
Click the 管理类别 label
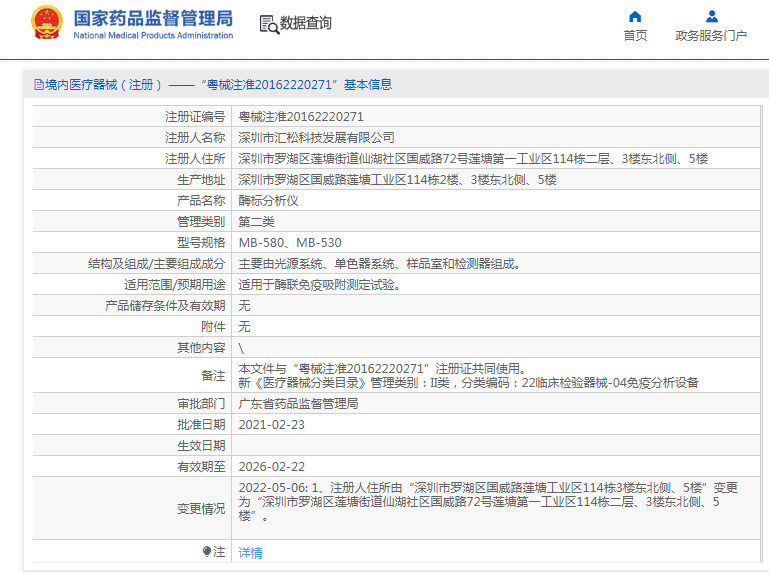coord(201,222)
